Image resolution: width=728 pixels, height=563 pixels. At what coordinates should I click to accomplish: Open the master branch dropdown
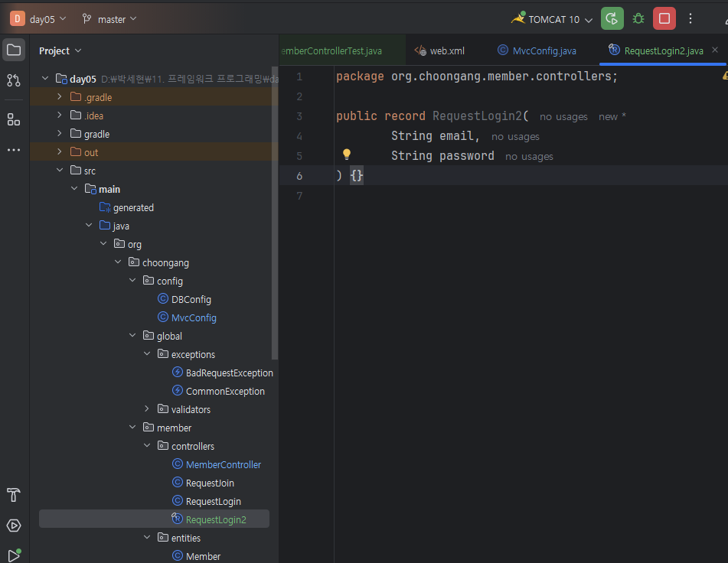(110, 19)
